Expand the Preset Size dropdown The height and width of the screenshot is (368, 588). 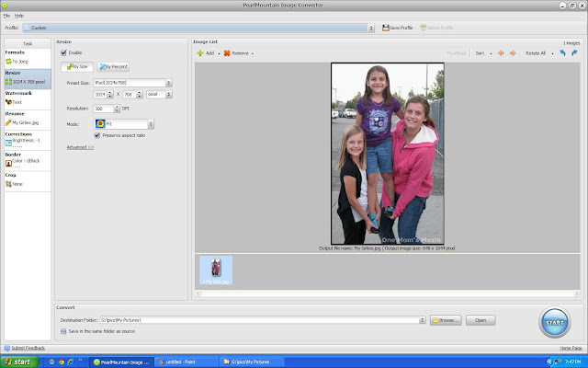(169, 84)
